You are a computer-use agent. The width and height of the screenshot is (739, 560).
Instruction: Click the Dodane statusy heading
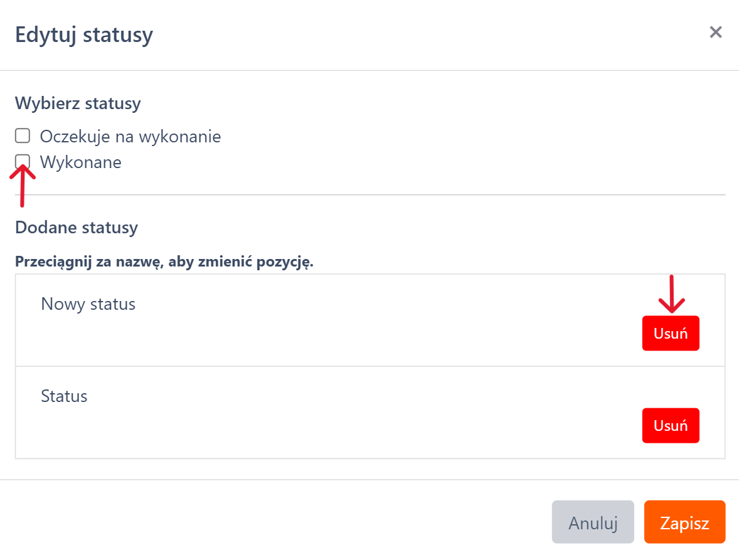click(76, 227)
